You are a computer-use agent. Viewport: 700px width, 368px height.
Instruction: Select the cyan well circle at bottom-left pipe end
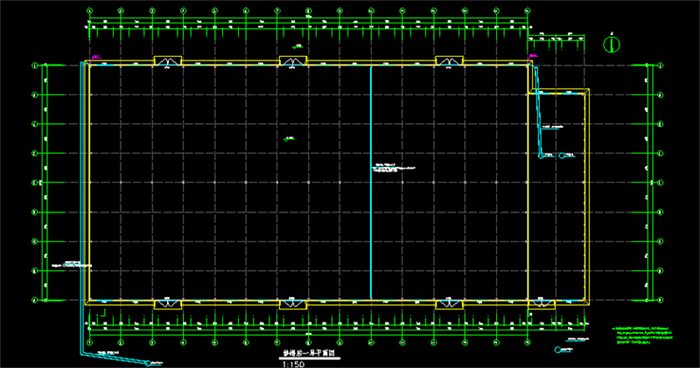[148, 363]
